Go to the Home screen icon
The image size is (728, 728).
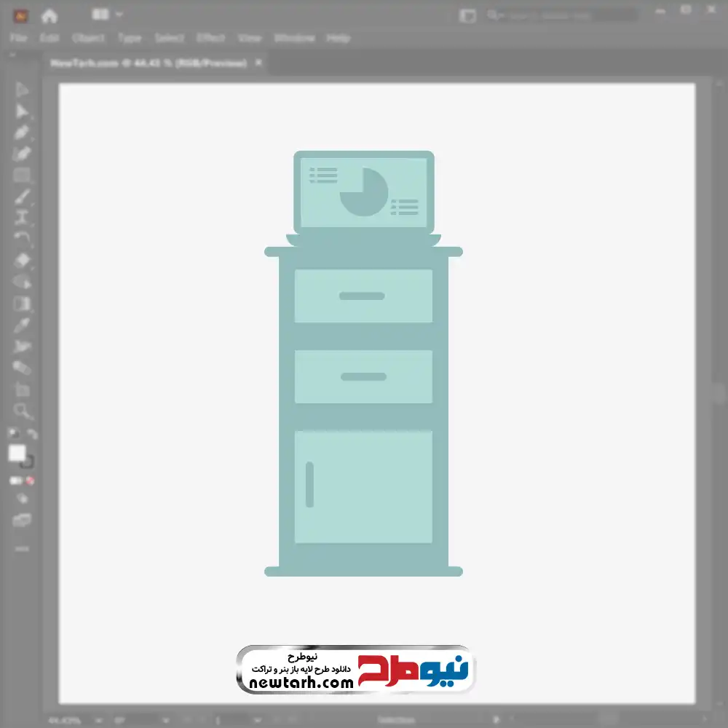[49, 15]
